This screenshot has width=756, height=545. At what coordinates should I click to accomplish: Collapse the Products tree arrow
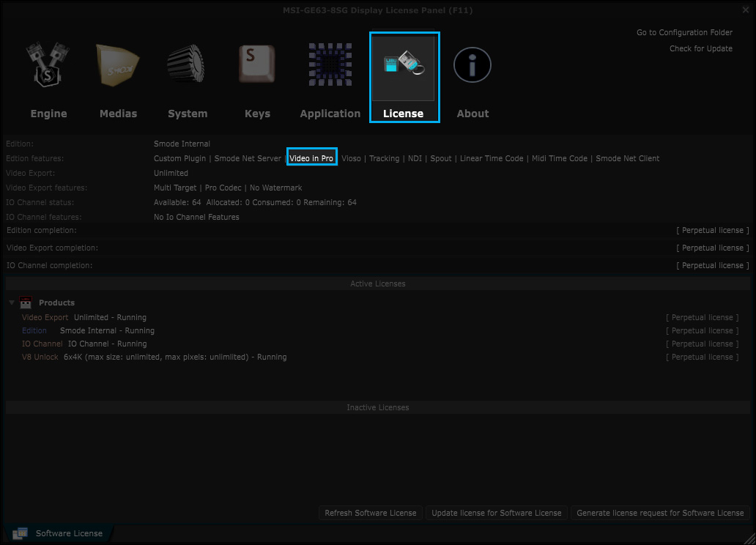(12, 303)
